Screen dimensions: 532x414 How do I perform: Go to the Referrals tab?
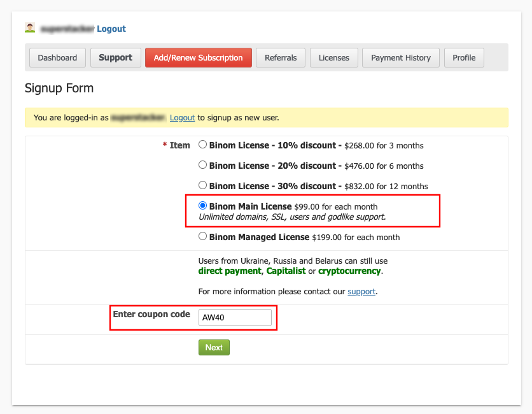[281, 57]
